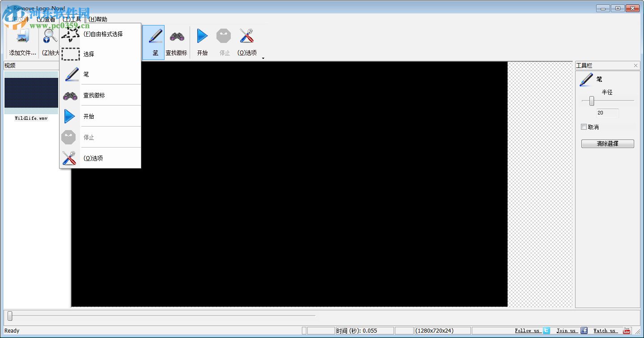Click the 停止 stop toolbar button
This screenshot has width=644, height=338.
coord(224,42)
